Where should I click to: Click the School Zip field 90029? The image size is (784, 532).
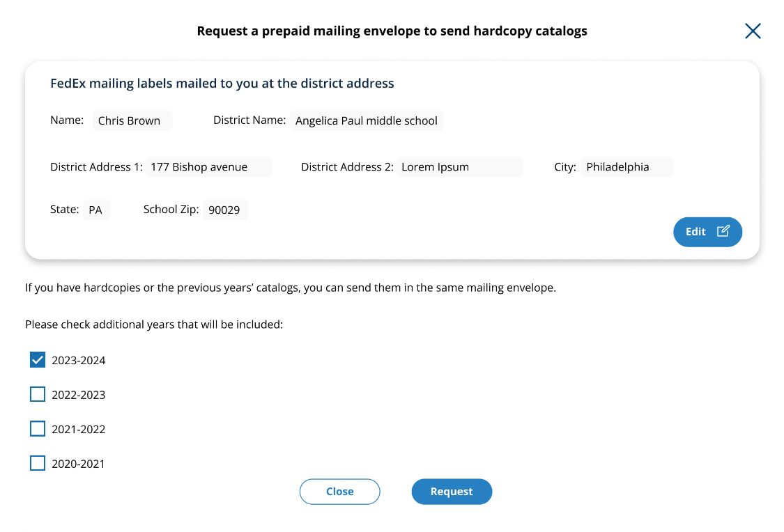225,210
